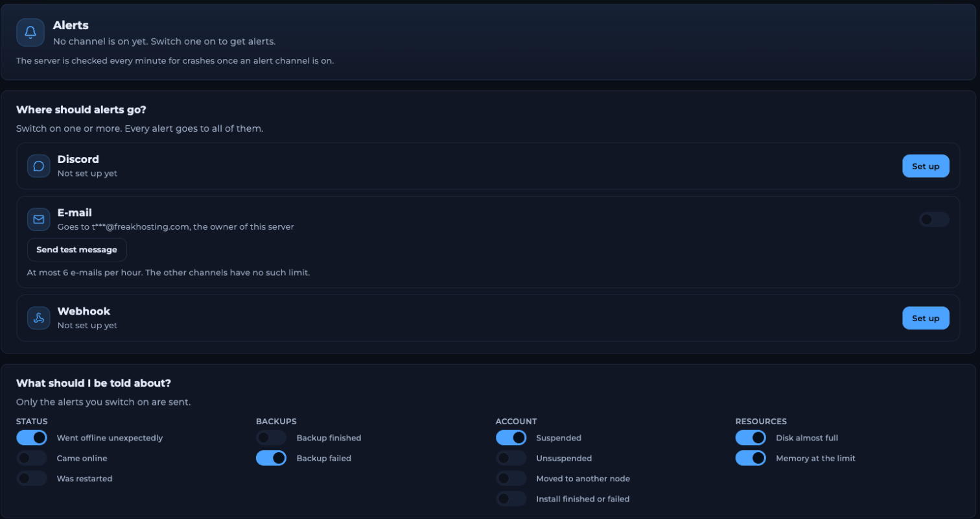Screen dimensions: 980x519
Task: Enable the Came online alert
Action: (32, 458)
